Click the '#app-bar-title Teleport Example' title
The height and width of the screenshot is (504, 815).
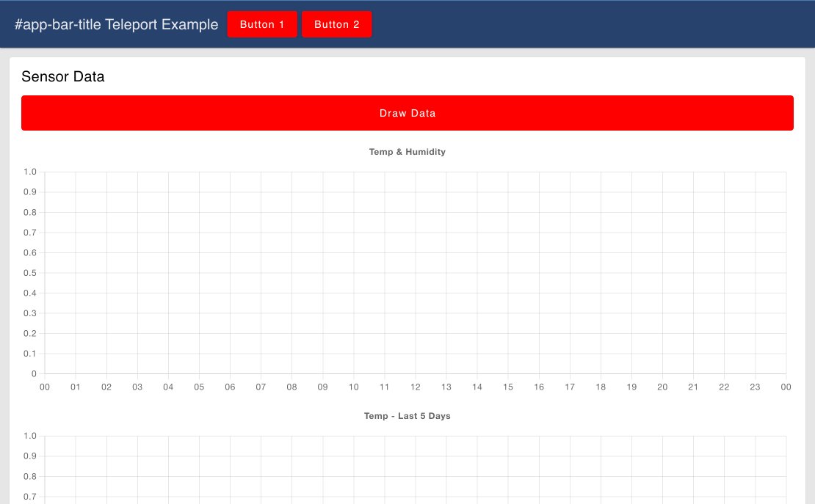(116, 24)
